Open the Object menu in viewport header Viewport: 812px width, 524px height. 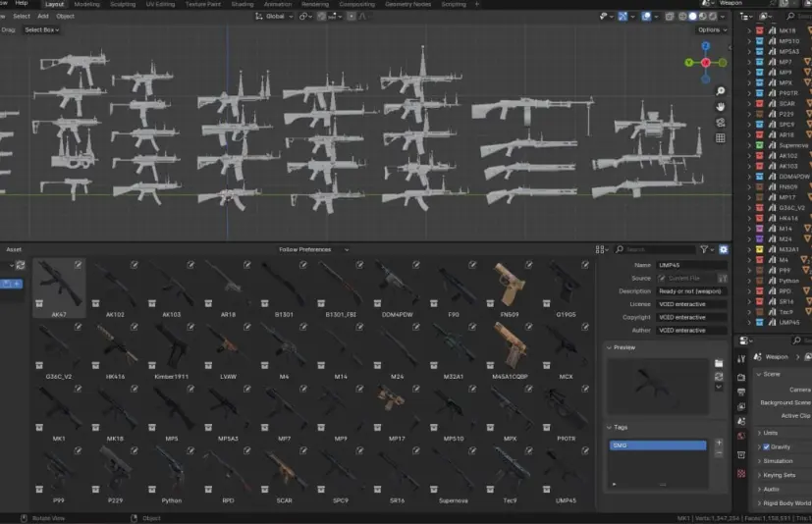[x=65, y=17]
